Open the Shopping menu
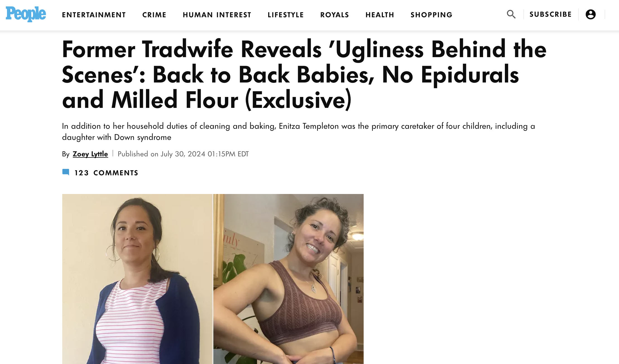 [x=431, y=15]
